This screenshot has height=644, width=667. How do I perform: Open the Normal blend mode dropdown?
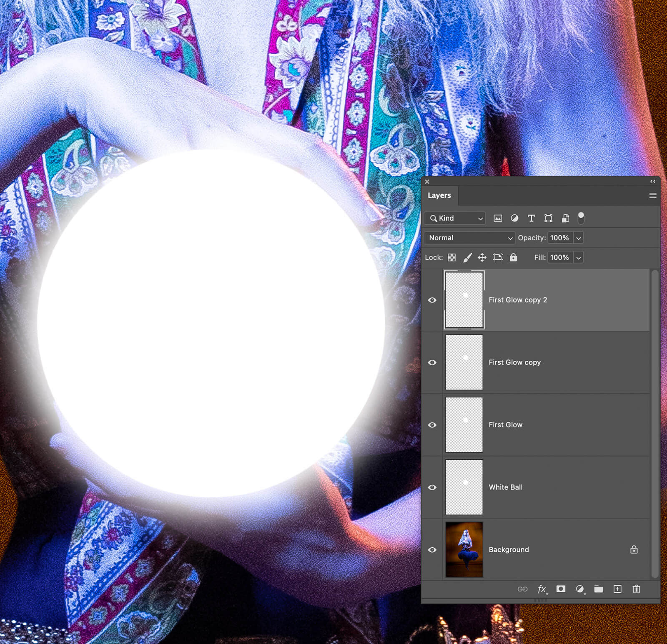469,238
